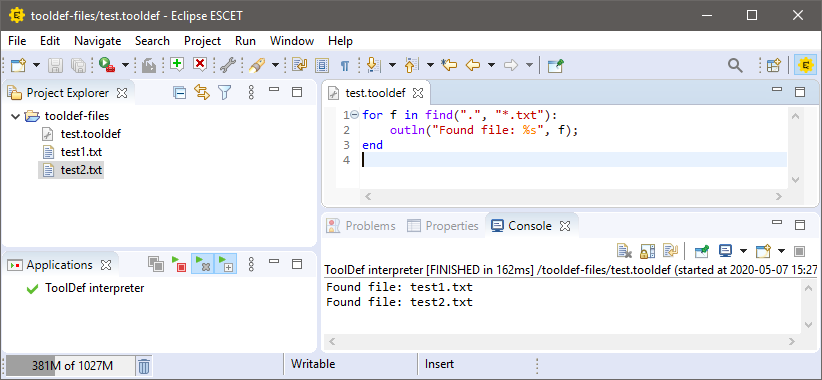Toggle the run-with-X option in the Applications view
The height and width of the screenshot is (380, 822).
coord(202,264)
